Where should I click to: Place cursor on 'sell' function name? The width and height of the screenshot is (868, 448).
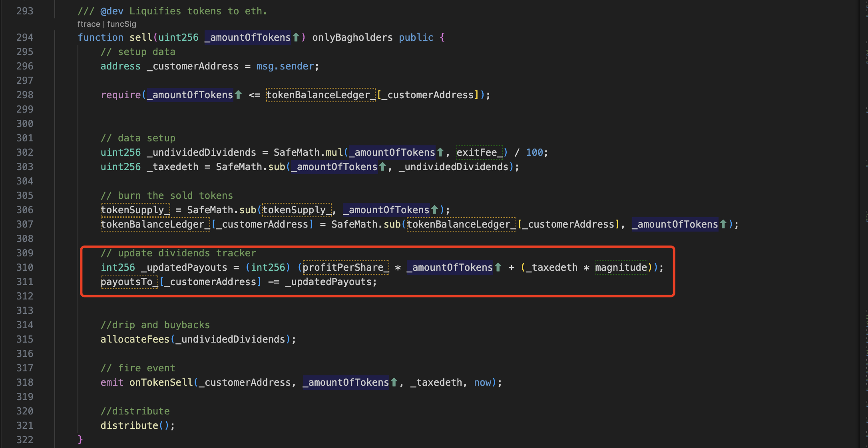click(141, 38)
